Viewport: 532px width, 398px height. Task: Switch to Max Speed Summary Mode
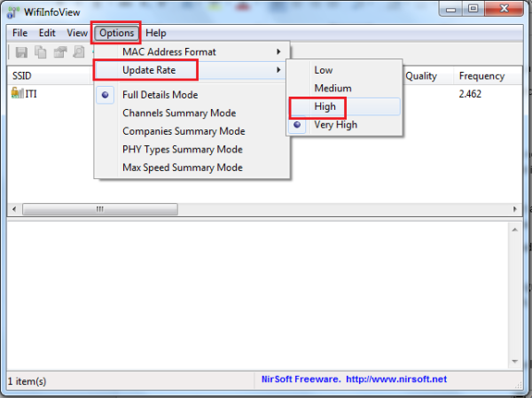[x=192, y=168]
